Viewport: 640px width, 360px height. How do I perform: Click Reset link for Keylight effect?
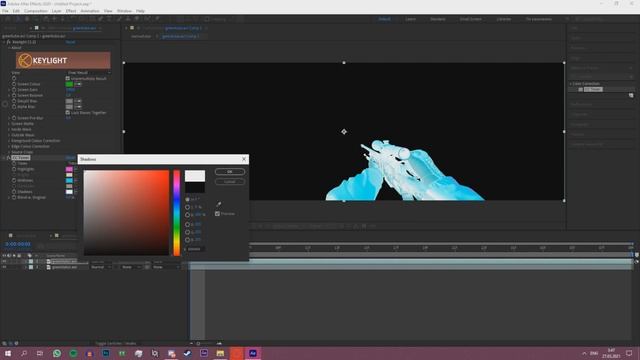70,42
